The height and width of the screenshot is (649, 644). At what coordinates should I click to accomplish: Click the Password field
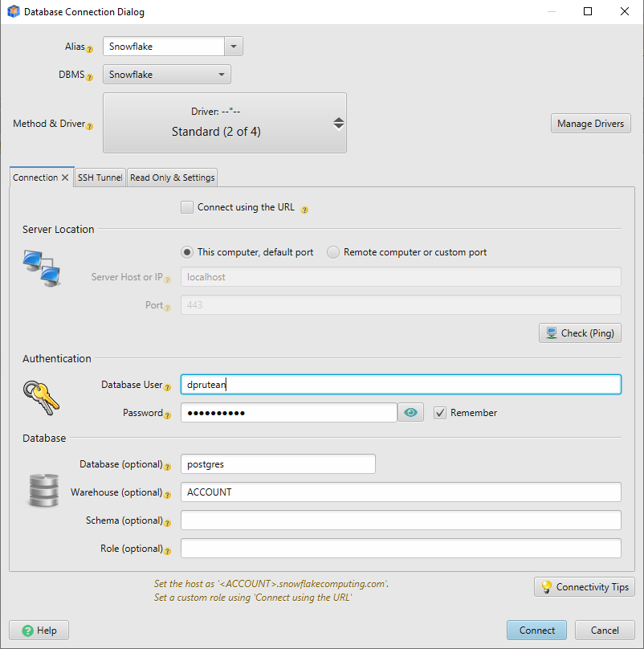click(289, 413)
